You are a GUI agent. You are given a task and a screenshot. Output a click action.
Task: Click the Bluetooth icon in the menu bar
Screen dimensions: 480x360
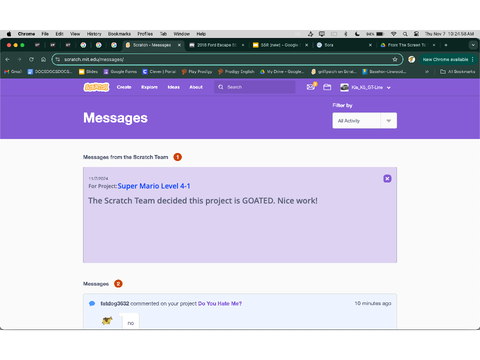(x=346, y=34)
